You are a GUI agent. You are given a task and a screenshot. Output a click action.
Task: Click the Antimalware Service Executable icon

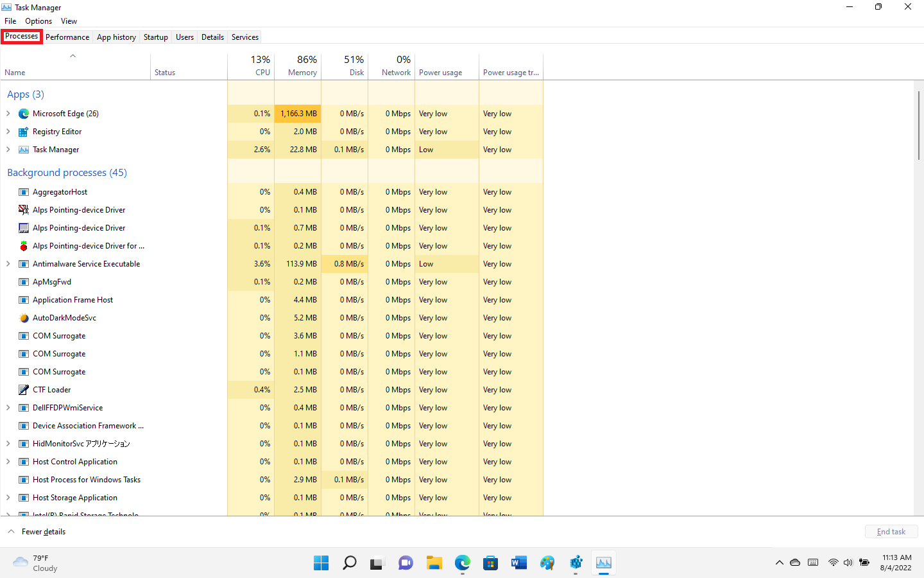[24, 264]
